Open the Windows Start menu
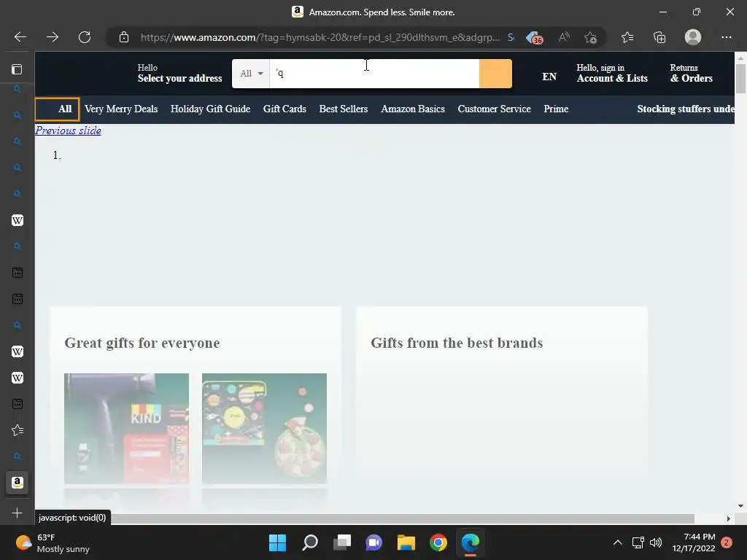 click(277, 542)
